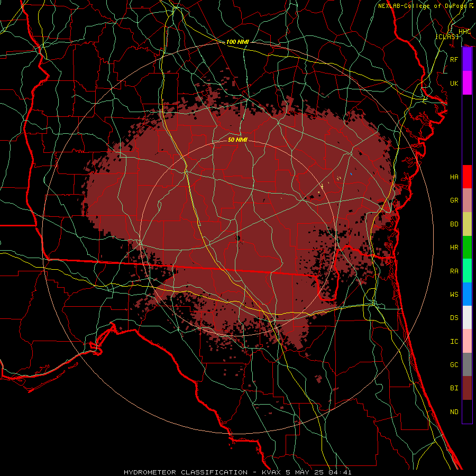Click the "KVAX" radar site identifier
The width and height of the screenshot is (476, 476).
coord(272,472)
